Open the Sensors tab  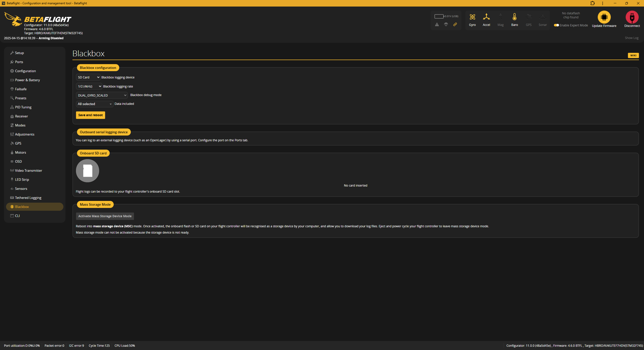tap(35, 189)
